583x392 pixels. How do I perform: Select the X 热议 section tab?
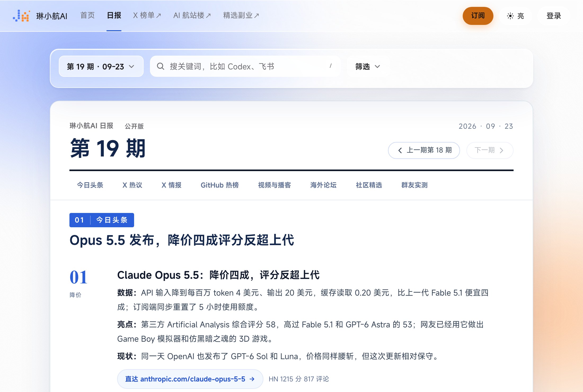(132, 185)
